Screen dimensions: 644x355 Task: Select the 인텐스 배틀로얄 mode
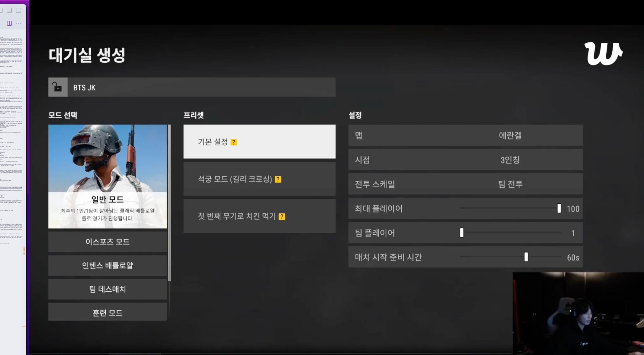click(x=107, y=266)
